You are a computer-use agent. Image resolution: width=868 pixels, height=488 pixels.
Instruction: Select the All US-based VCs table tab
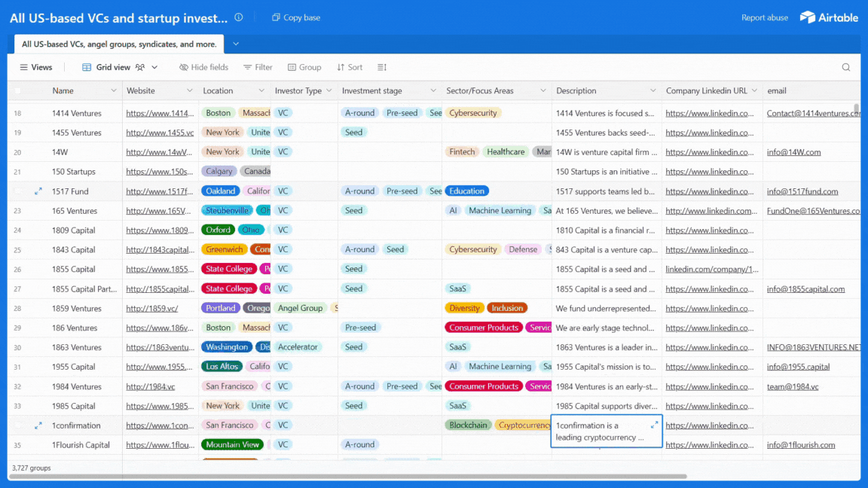click(119, 44)
